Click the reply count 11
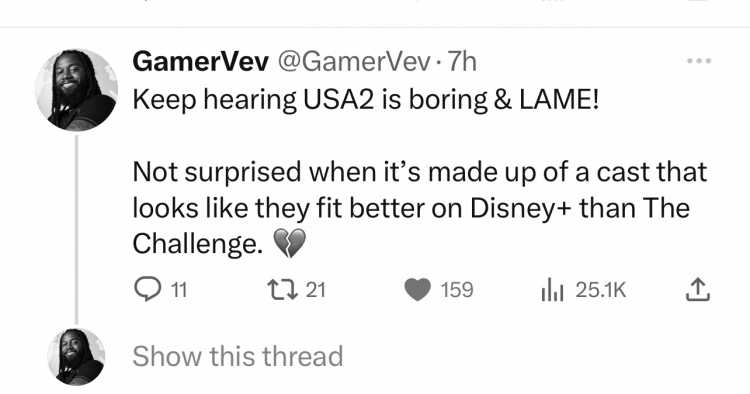This screenshot has width=750, height=394. 178,290
